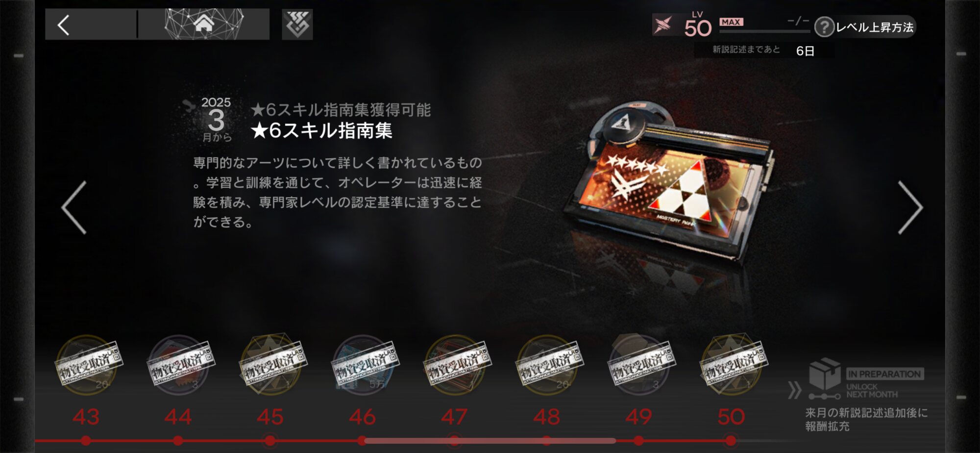
Task: Select the level 44 reward medal
Action: point(179,366)
